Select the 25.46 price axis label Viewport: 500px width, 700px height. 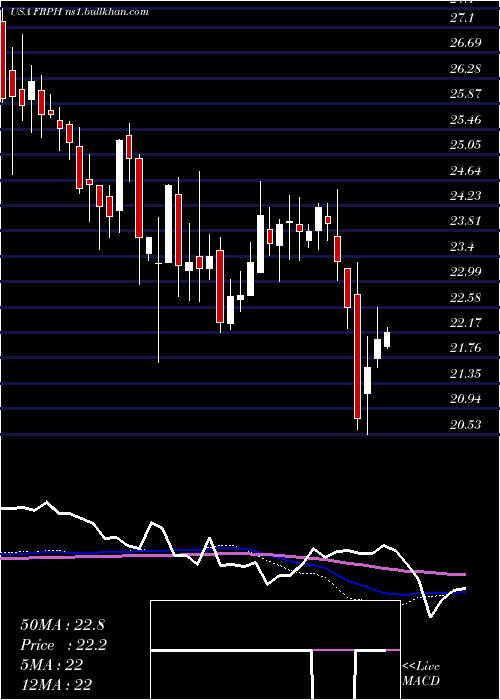pyautogui.click(x=466, y=120)
